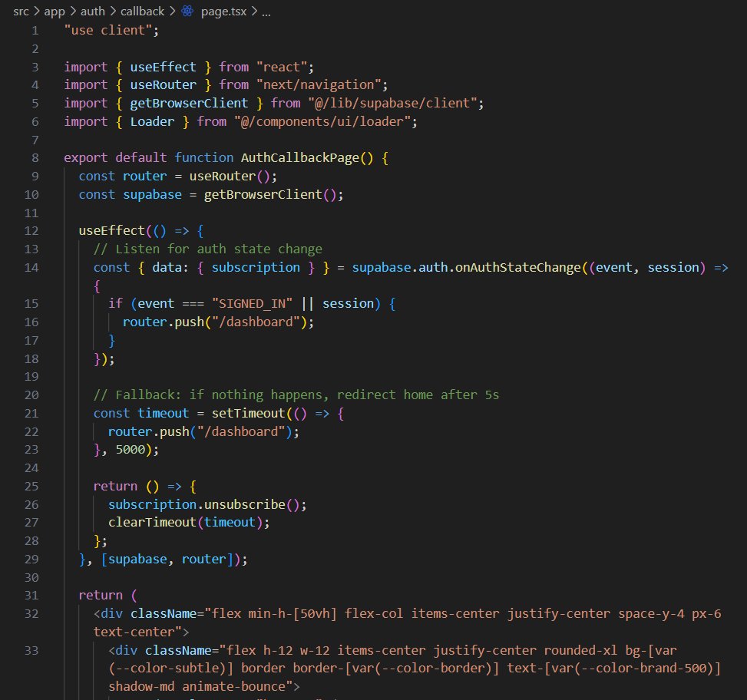
Task: Click the useEffect call on line 12
Action: pyautogui.click(x=111, y=231)
